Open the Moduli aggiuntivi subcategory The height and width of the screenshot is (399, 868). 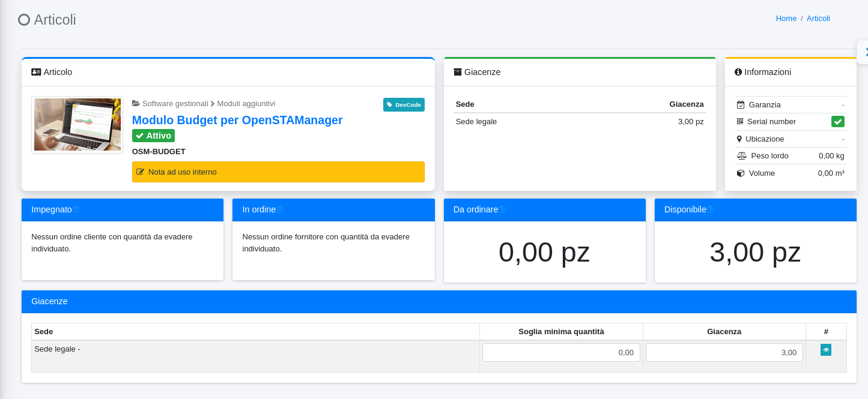(246, 104)
